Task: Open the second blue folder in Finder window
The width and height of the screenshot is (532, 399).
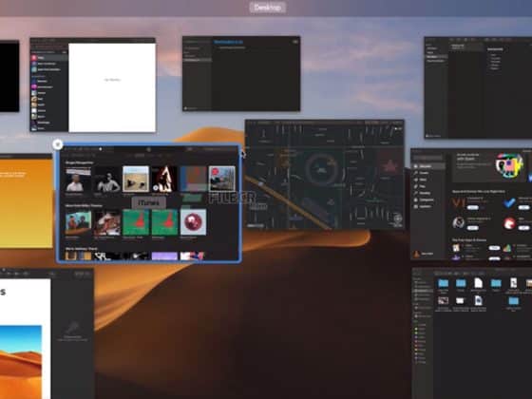Action: (x=461, y=283)
